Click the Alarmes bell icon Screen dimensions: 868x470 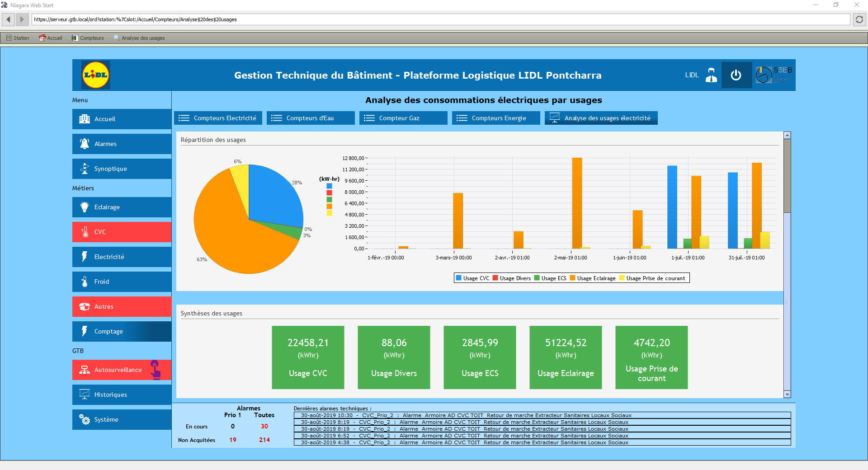85,144
